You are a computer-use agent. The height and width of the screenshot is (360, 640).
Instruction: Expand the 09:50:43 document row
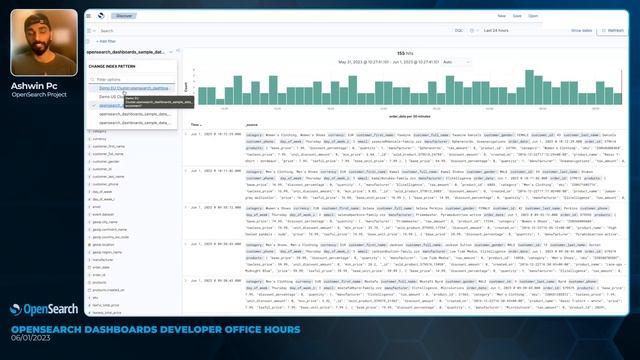point(186,281)
